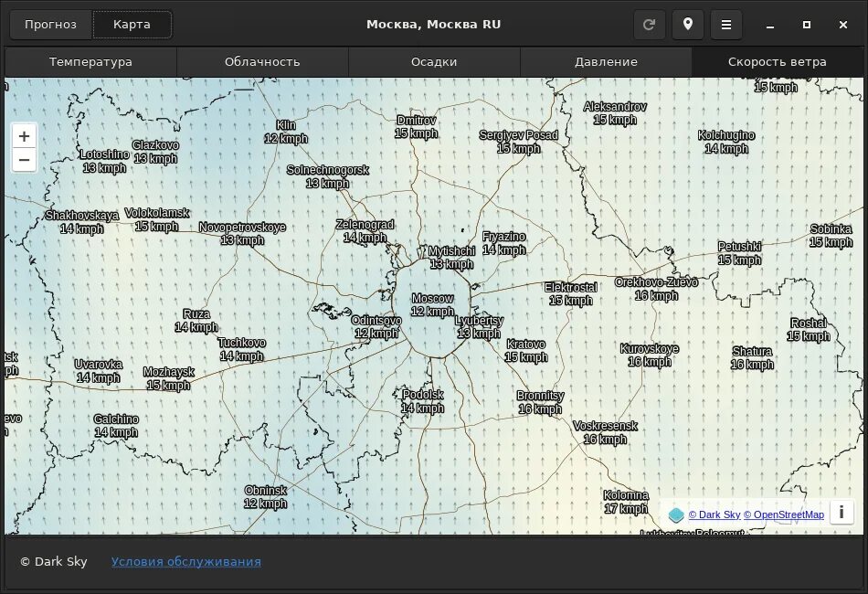Click the Shakhovskaya label
This screenshot has width=868, height=594.
(82, 222)
